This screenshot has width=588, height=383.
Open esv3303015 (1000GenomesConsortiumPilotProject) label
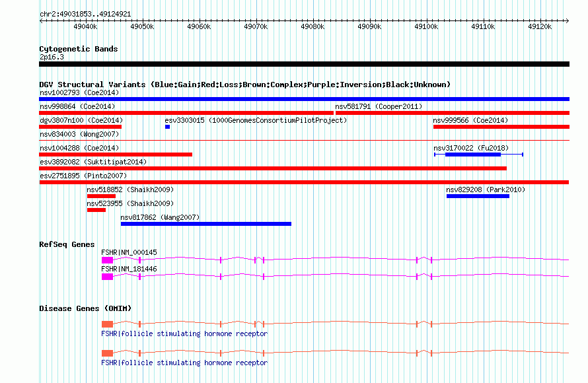[256, 120]
